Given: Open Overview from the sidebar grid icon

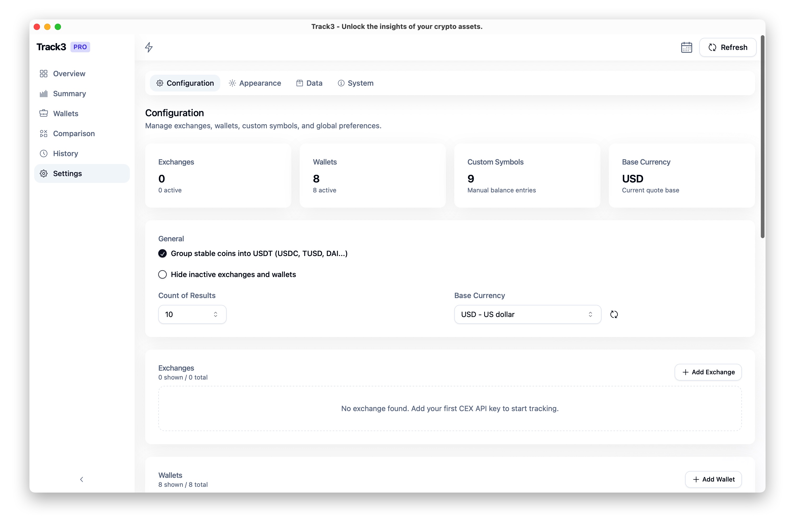Looking at the screenshot, I should tap(43, 74).
